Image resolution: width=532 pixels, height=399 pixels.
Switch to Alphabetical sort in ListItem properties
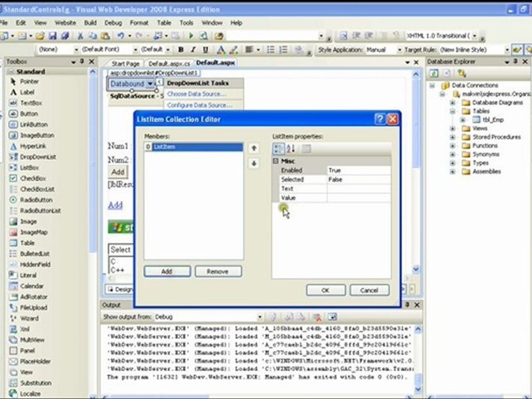[291, 149]
